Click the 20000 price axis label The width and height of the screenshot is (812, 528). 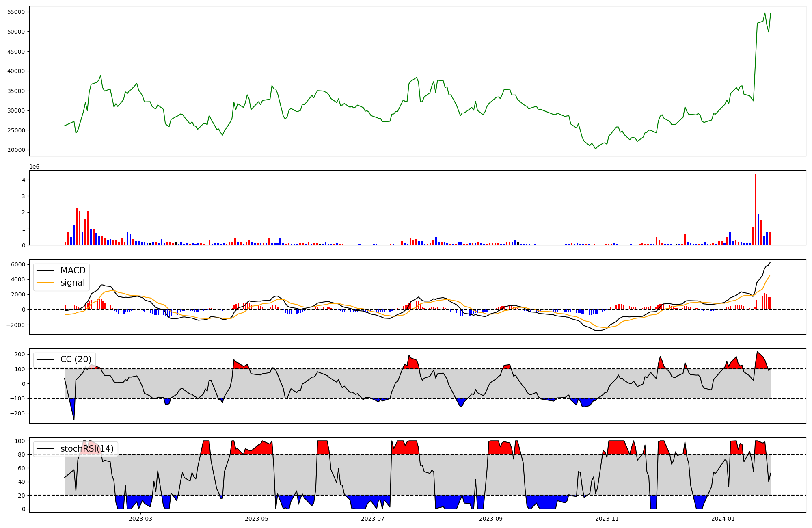(16, 150)
